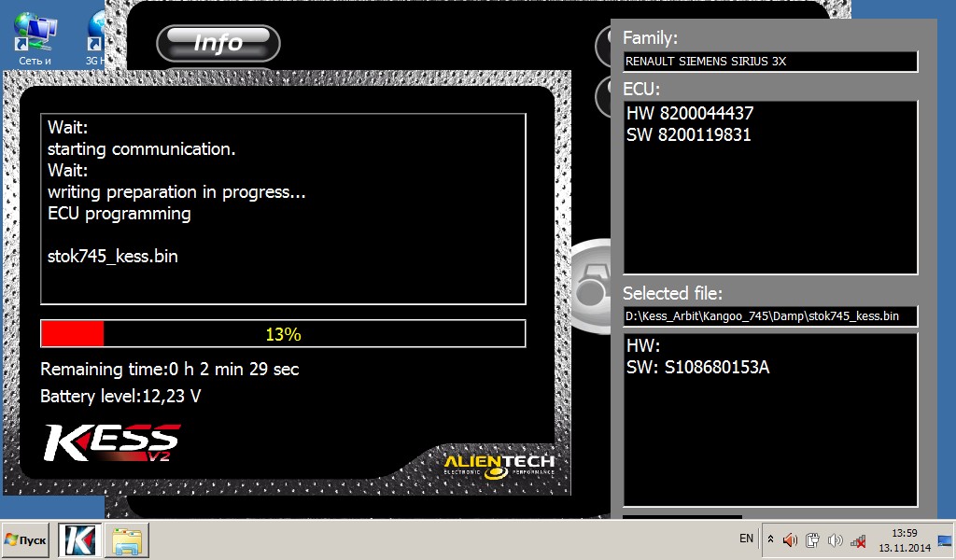The width and height of the screenshot is (956, 560).
Task: Click the KESS V2 logo
Action: [x=112, y=442]
